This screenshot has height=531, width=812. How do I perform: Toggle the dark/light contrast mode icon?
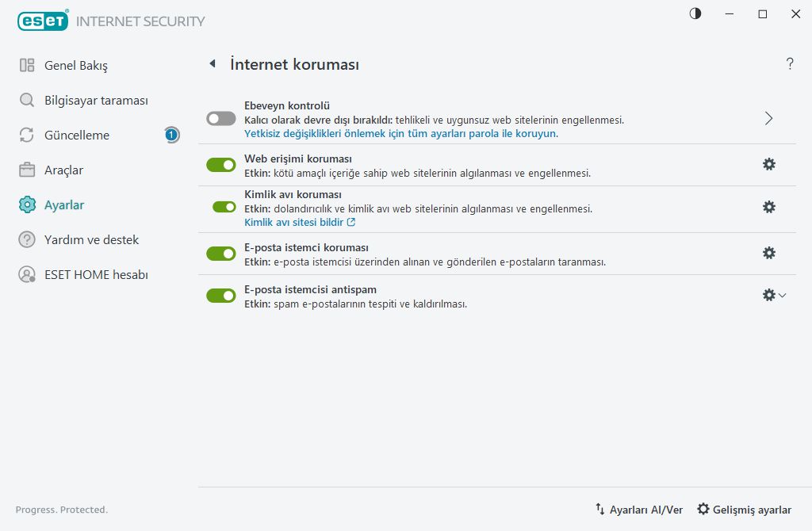point(695,14)
